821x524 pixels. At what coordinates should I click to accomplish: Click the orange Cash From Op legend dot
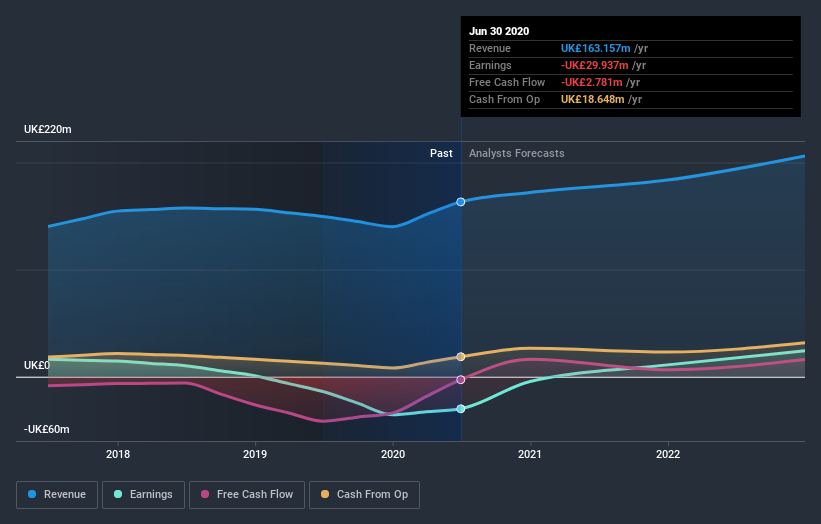(325, 494)
